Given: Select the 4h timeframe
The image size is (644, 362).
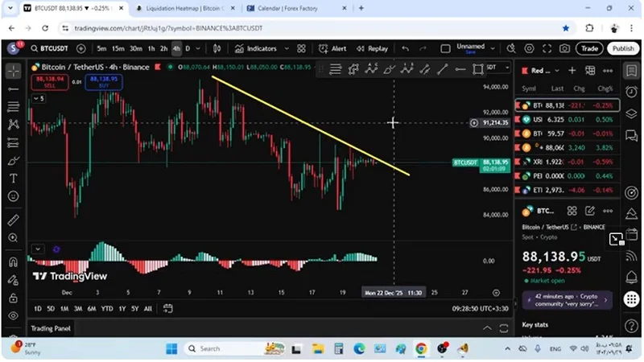Looking at the screenshot, I should [x=176, y=48].
